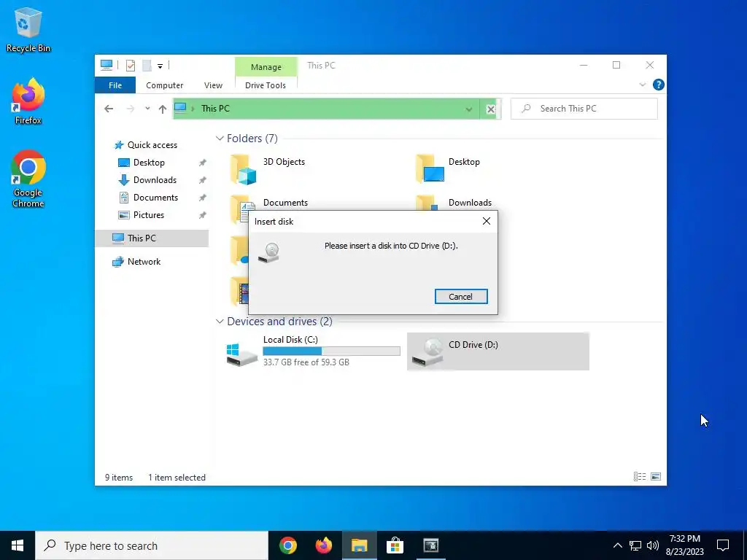Expand the address bar history dropdown
The height and width of the screenshot is (560, 747).
(469, 109)
